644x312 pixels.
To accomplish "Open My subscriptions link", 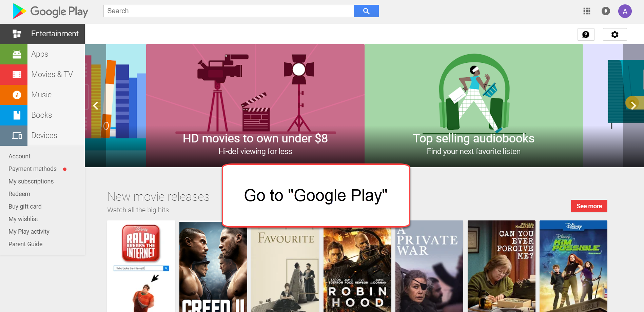I will [31, 181].
